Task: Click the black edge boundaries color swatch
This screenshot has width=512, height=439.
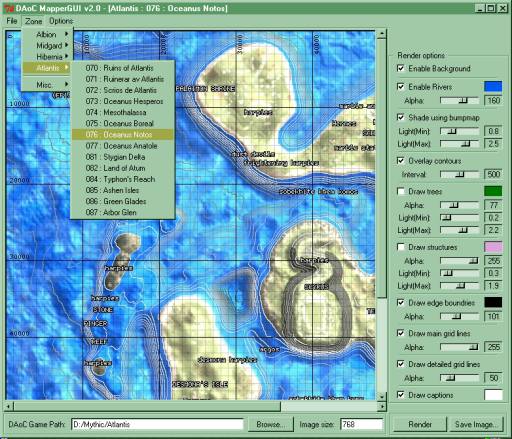Action: (x=493, y=302)
